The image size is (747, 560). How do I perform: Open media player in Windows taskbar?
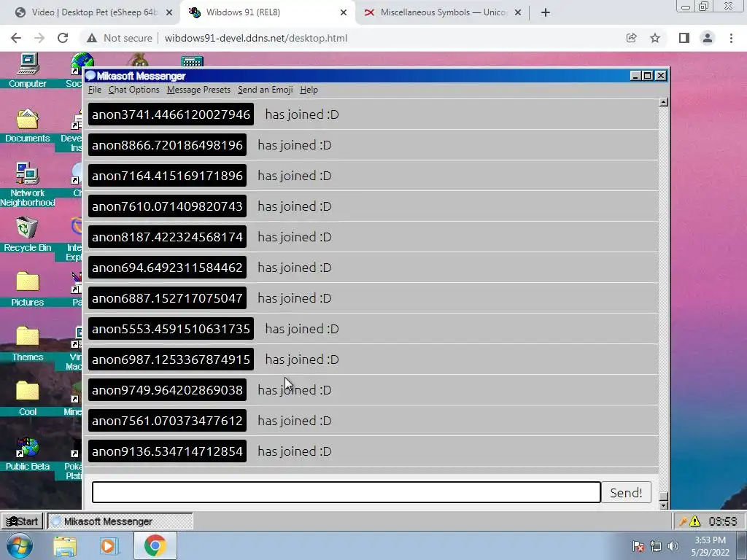point(109,546)
